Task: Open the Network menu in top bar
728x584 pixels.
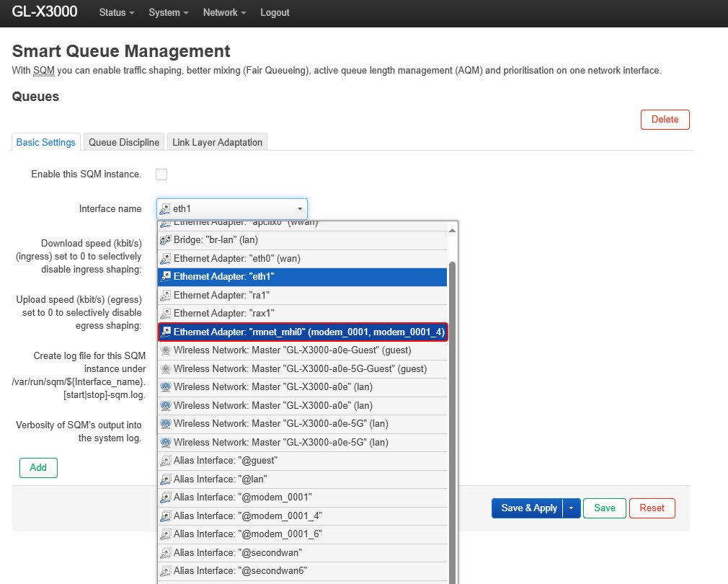Action: (224, 13)
